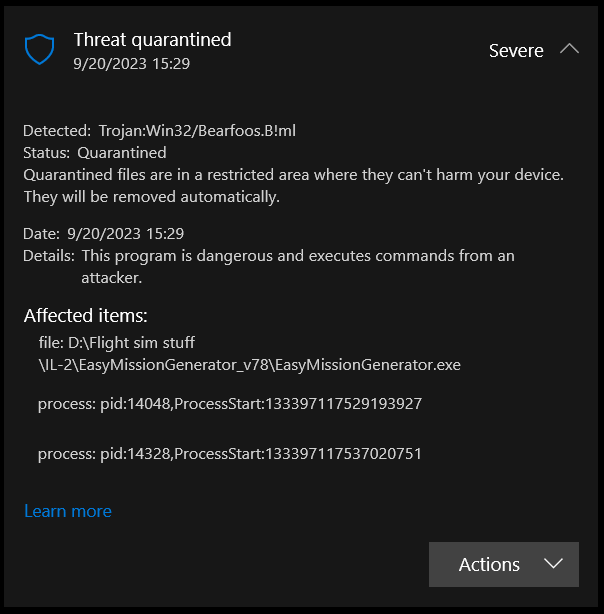This screenshot has height=614, width=604.
Task: Click the process pid:14048 entry
Action: click(x=230, y=404)
